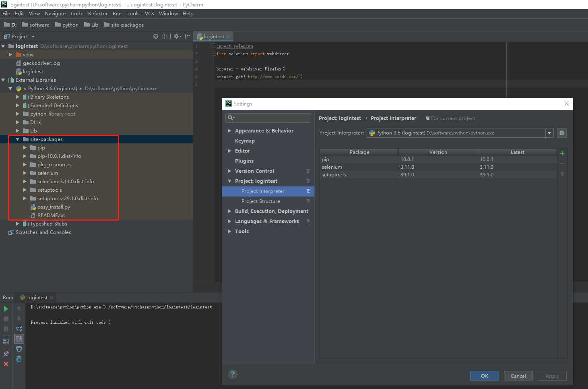Click the site-packages breadcrumb in navigation bar
This screenshot has height=389, width=588.
(x=124, y=25)
